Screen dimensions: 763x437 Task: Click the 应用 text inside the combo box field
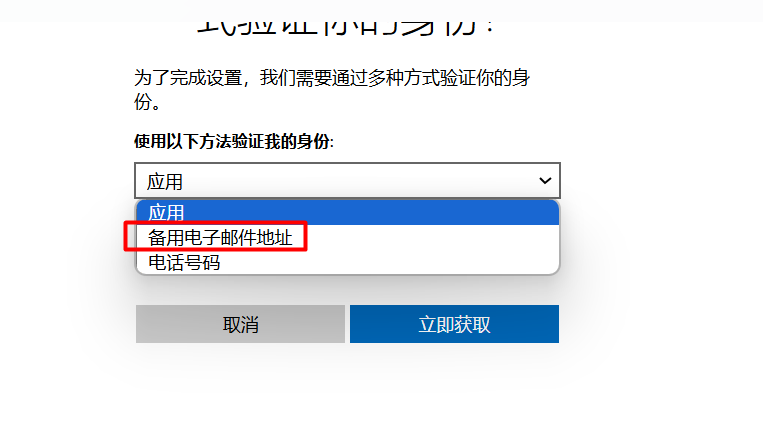click(x=165, y=182)
